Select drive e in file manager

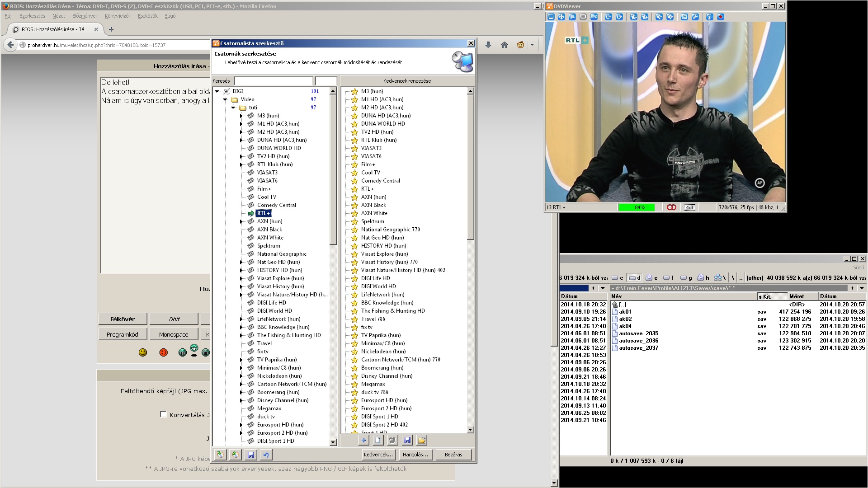[x=652, y=278]
